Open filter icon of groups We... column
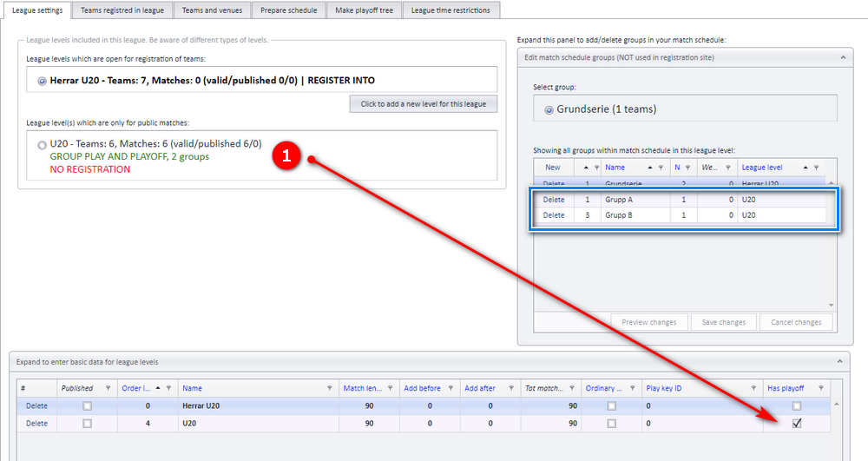868x461 pixels. tap(728, 168)
